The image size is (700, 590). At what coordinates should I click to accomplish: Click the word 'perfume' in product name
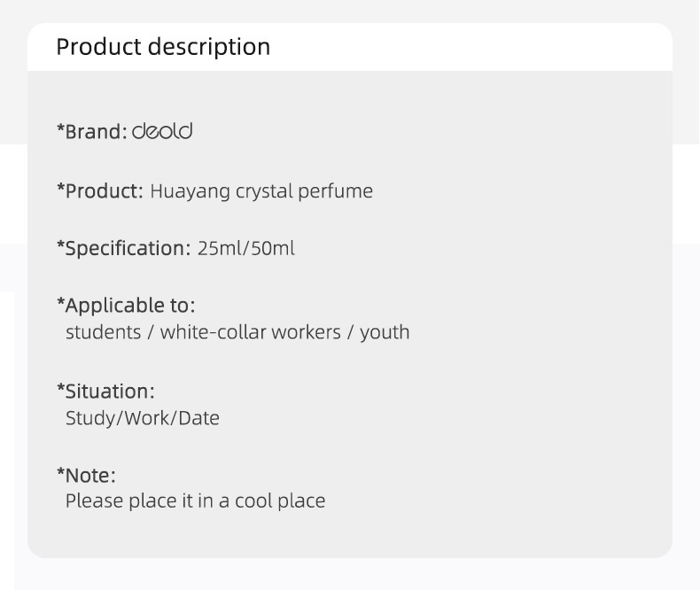click(x=339, y=190)
